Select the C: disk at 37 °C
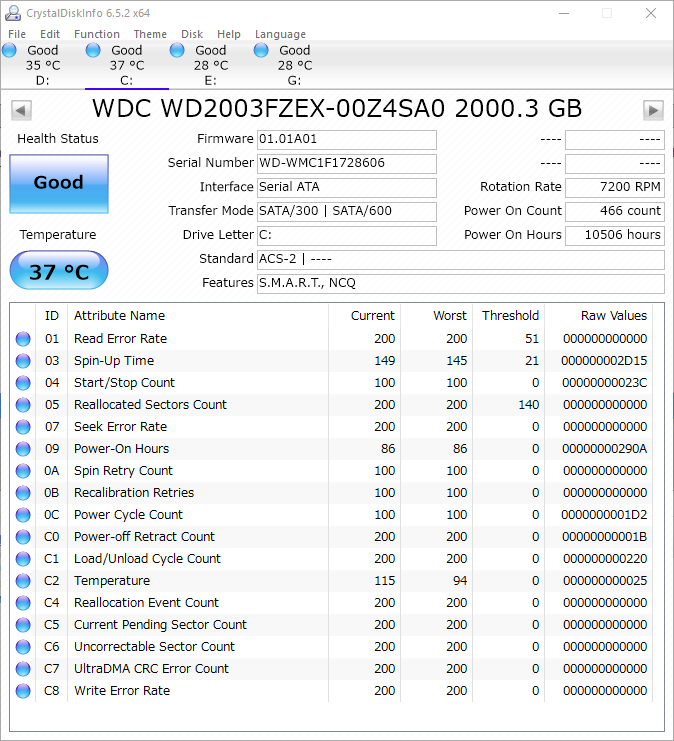Screen dimensions: 674x741 127,65
